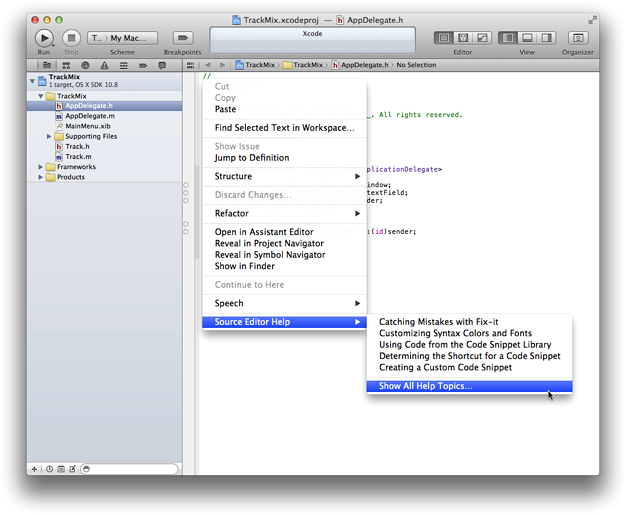Click Show All Help Topics
This screenshot has width=626, height=515.
pyautogui.click(x=470, y=386)
